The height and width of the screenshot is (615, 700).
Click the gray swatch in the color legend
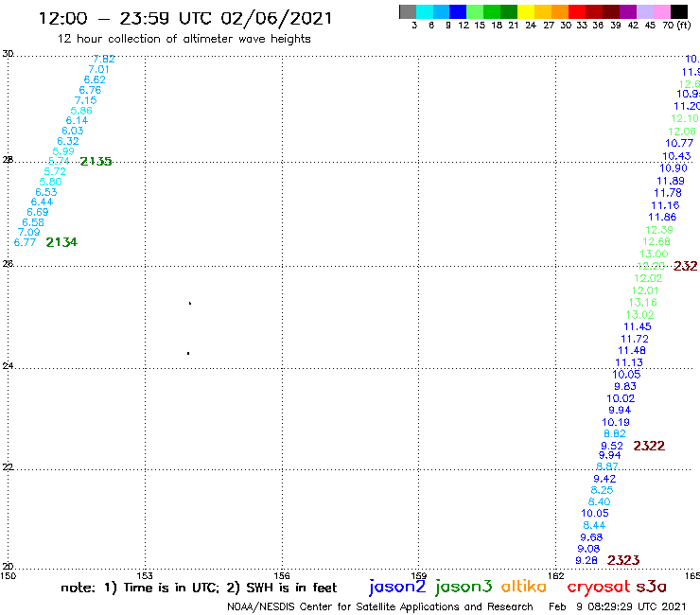[x=408, y=11]
